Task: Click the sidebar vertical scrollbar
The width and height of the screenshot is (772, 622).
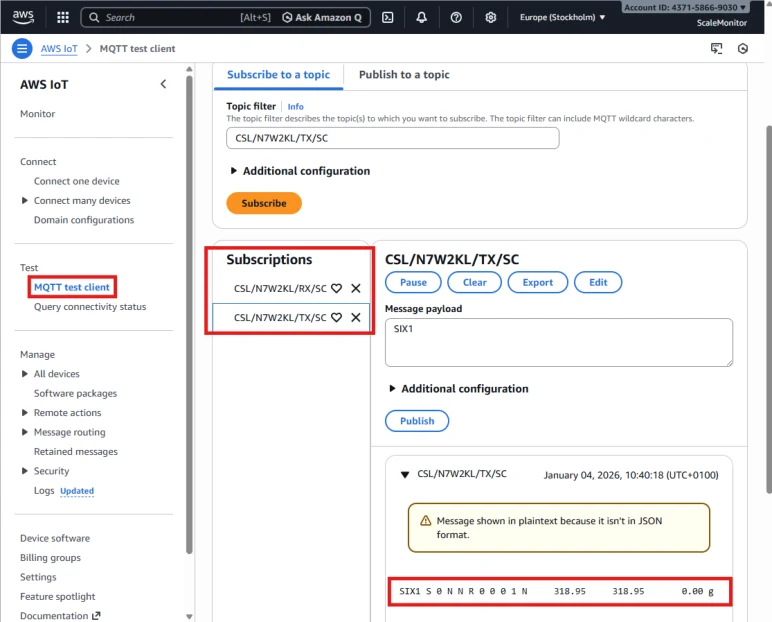Action: 189,315
